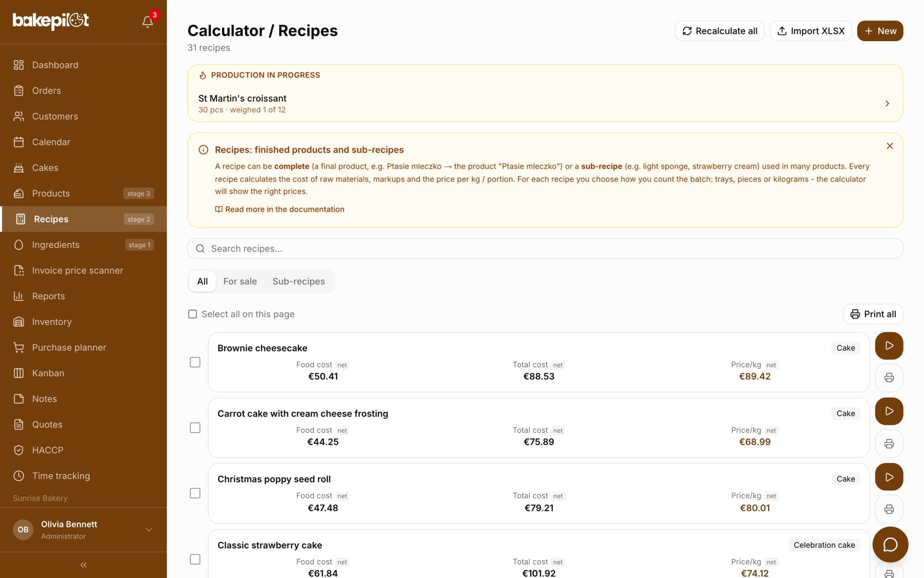Start production for Carrot cake recipe
Screen dimensions: 924x578
tap(889, 411)
